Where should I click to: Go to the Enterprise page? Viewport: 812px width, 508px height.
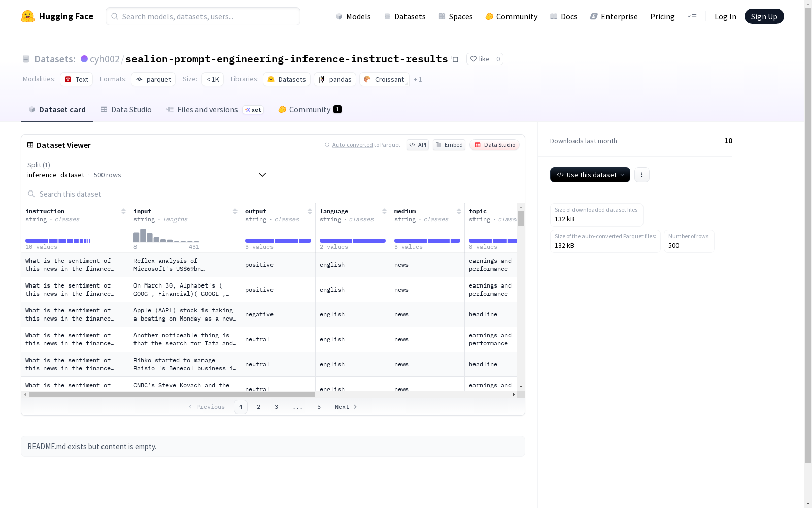pos(614,16)
